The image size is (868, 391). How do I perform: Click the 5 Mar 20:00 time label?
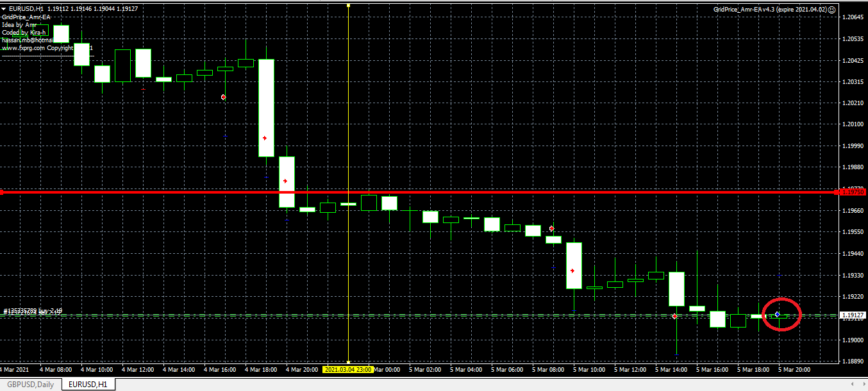pyautogui.click(x=794, y=370)
